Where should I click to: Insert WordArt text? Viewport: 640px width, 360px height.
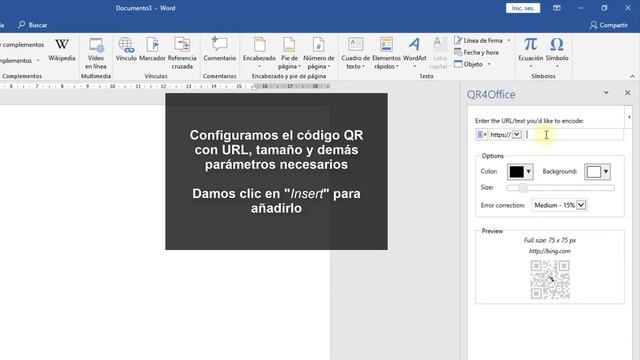(x=414, y=53)
